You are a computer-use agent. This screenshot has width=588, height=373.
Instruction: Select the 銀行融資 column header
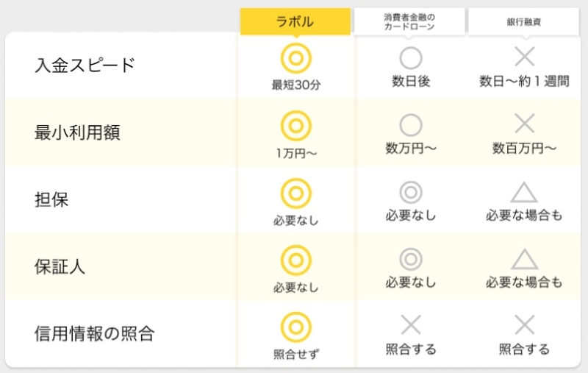click(x=524, y=22)
